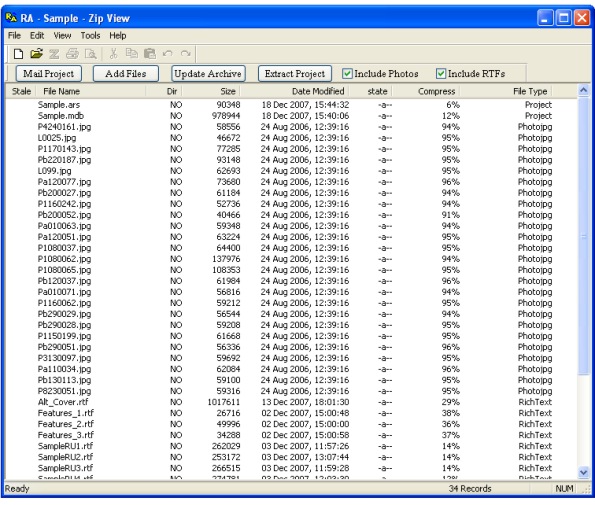
Task: Select the SampleRU3.rtf file
Action: point(65,468)
